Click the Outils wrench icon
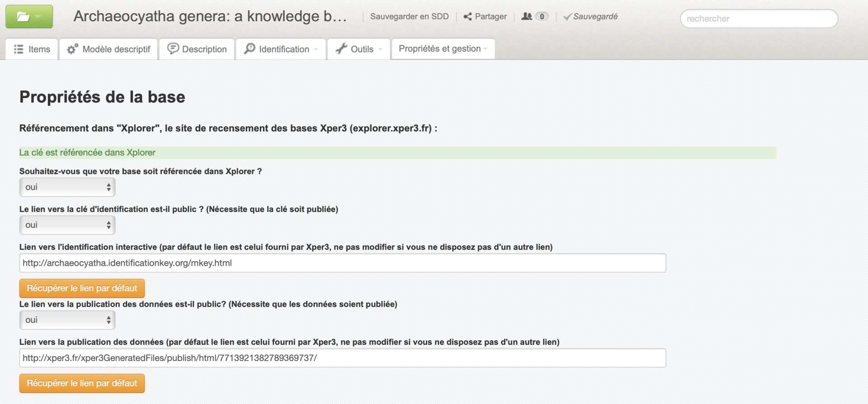Image resolution: width=868 pixels, height=404 pixels. [x=341, y=49]
